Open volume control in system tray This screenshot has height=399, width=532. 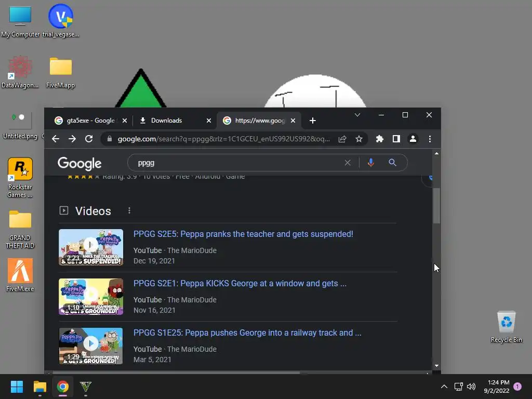[471, 387]
